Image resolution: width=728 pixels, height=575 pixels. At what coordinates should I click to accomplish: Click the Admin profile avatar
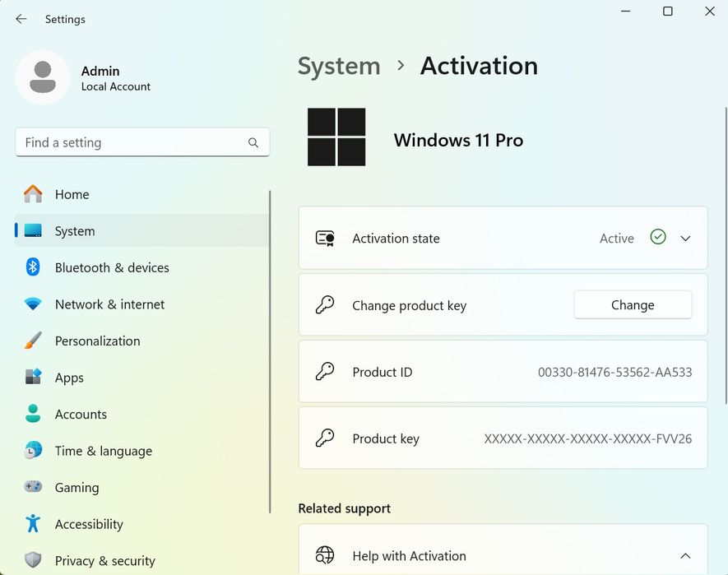tap(43, 77)
